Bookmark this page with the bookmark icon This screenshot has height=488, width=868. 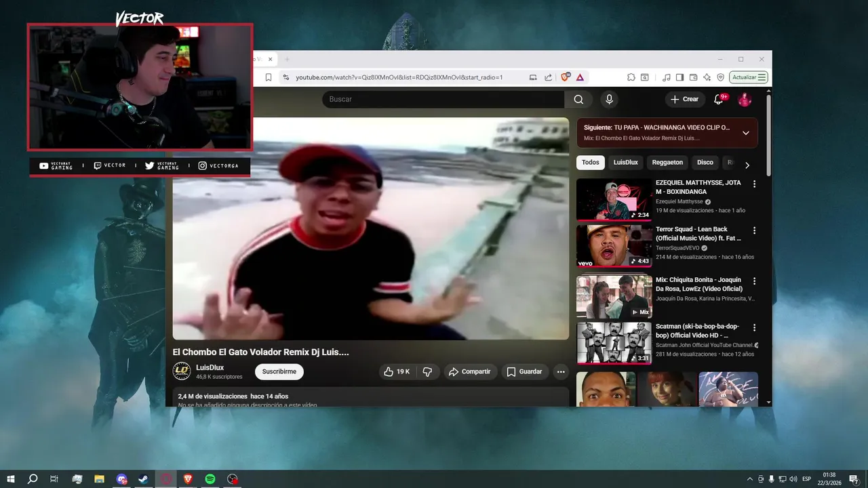pos(269,77)
